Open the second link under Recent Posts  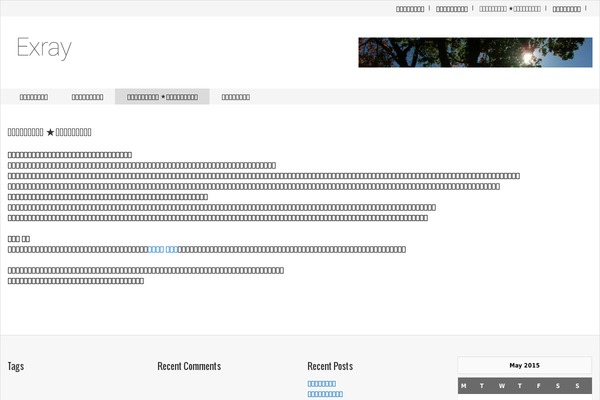coord(325,394)
